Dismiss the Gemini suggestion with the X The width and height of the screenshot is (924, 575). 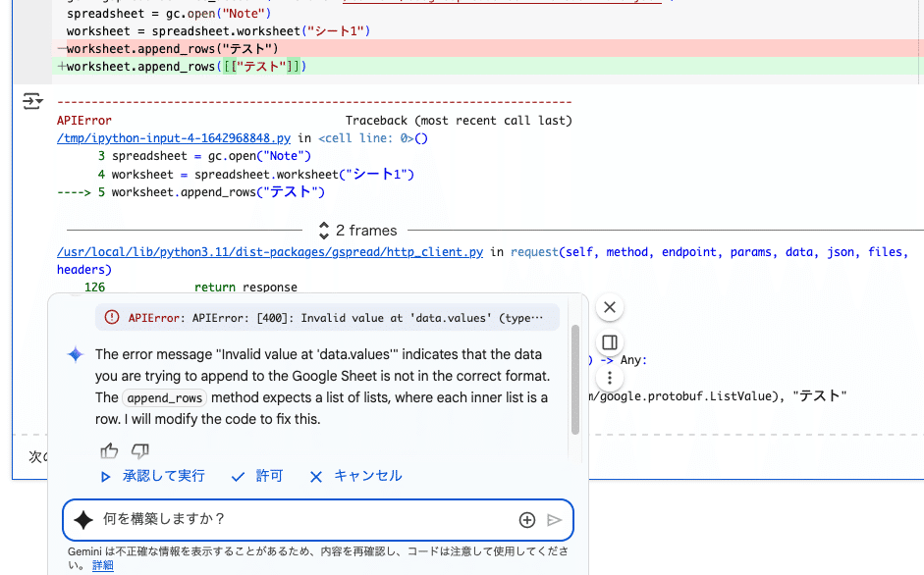[609, 306]
